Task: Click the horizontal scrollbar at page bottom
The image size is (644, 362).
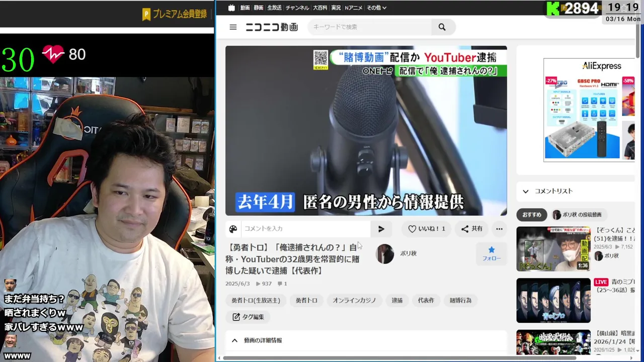Action: pos(400,358)
